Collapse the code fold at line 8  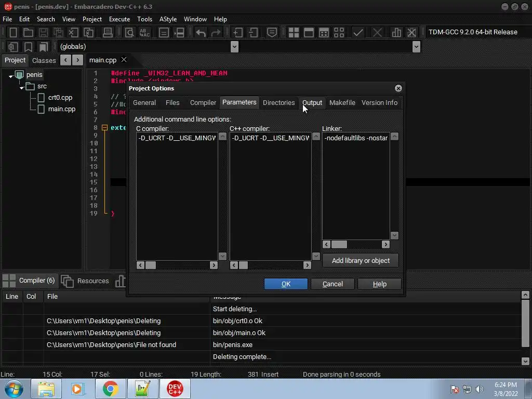[x=104, y=128]
